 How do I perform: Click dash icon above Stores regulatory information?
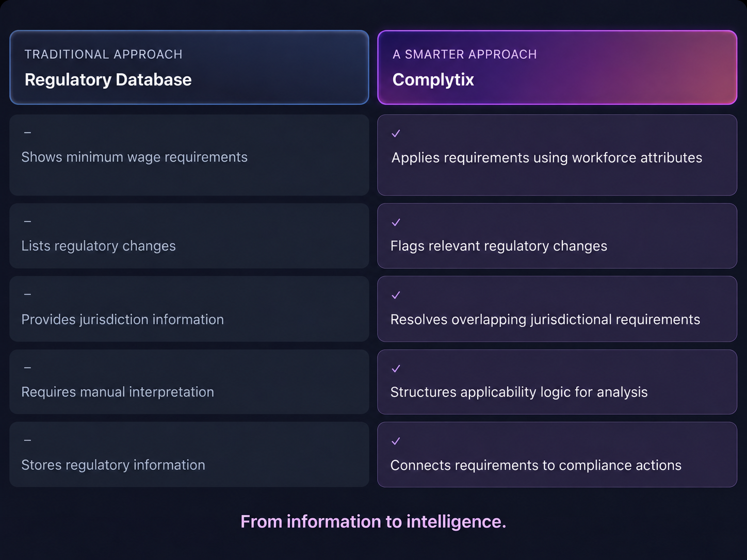click(28, 440)
